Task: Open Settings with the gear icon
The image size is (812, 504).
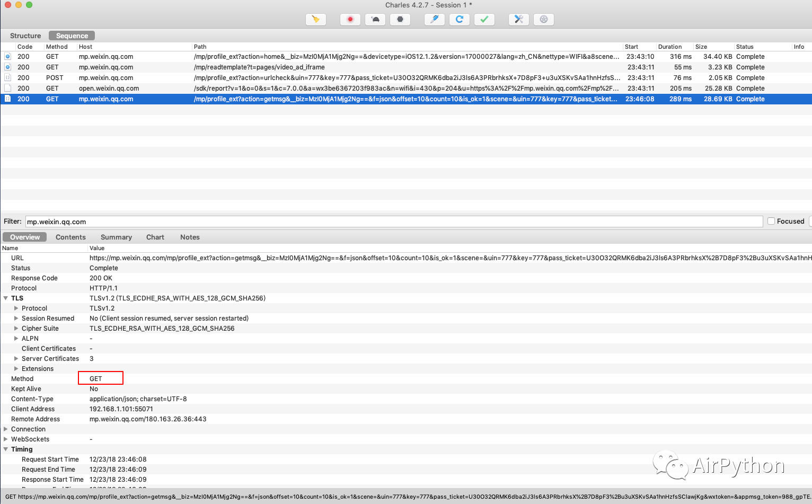Action: coord(544,20)
